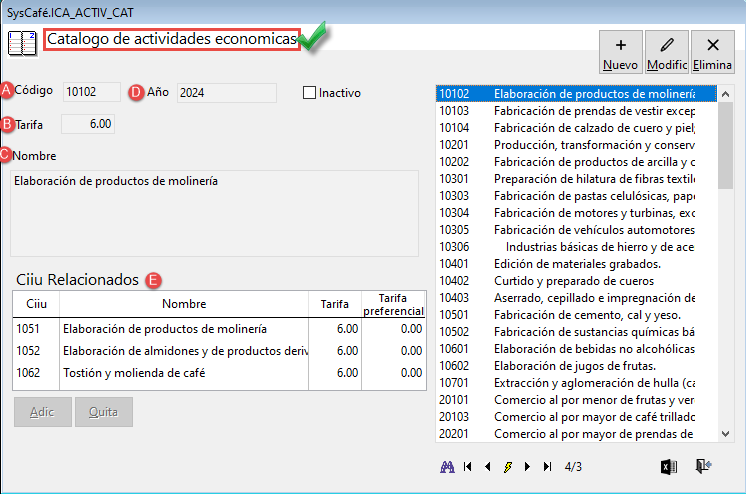Screen dimensions: 746x494
Task: Select row 20103 Comercio al por mayor de café
Action: 576,417
